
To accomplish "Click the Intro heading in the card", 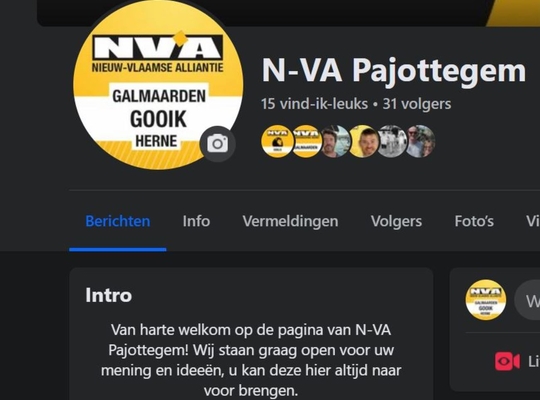I will click(x=109, y=295).
